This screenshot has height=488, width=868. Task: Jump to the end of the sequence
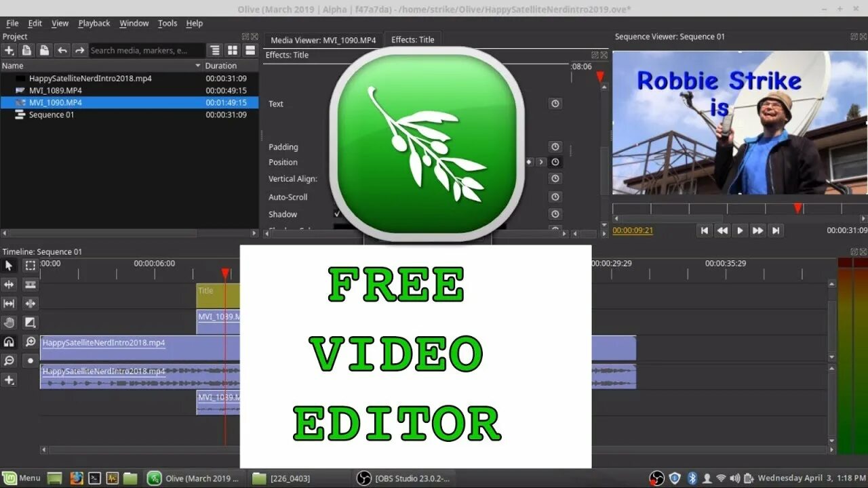(775, 230)
